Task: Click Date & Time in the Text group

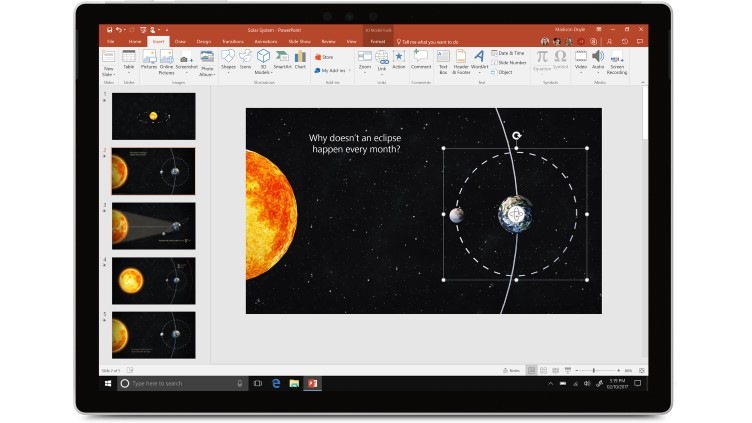Action: coord(508,52)
